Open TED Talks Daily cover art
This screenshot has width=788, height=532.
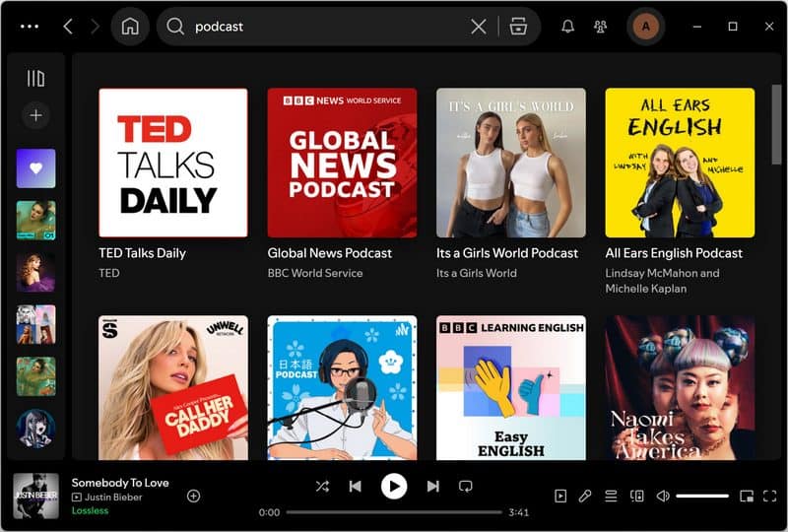click(x=173, y=163)
